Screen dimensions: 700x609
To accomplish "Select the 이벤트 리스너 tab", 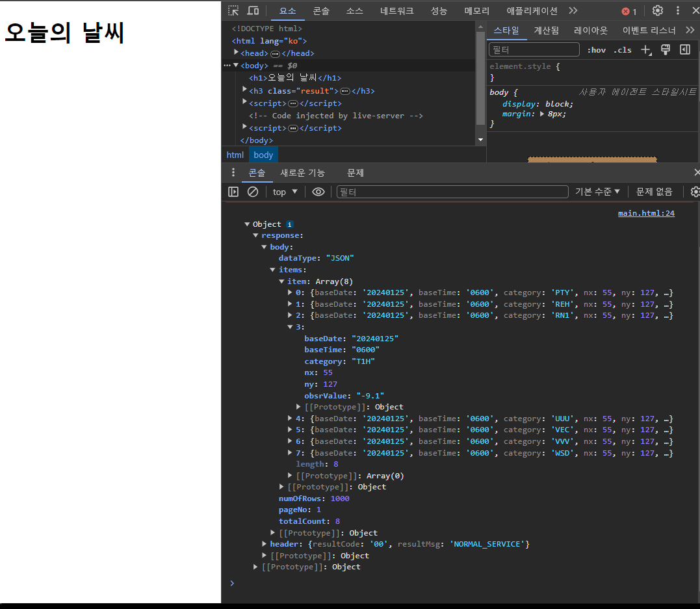I will (x=649, y=31).
